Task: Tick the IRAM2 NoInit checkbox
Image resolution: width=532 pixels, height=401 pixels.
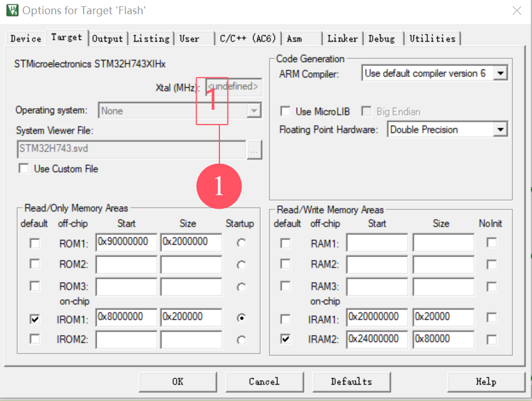Action: pos(492,340)
